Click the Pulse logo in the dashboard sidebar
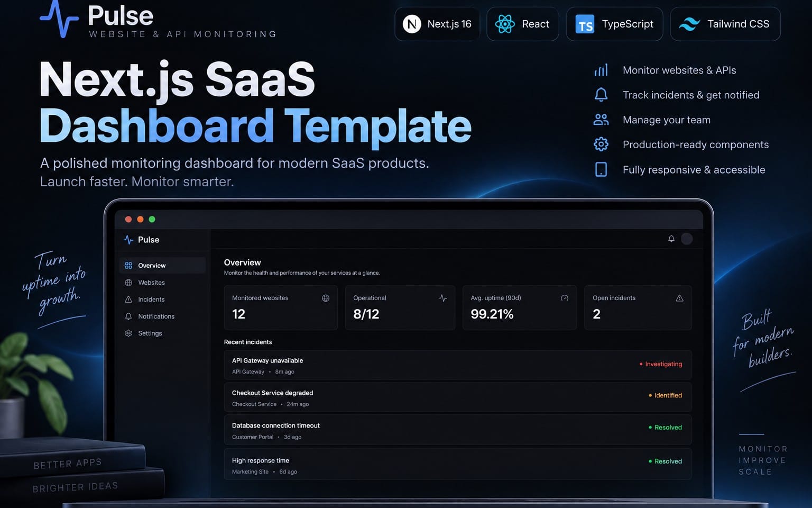This screenshot has height=508, width=812. tap(141, 240)
